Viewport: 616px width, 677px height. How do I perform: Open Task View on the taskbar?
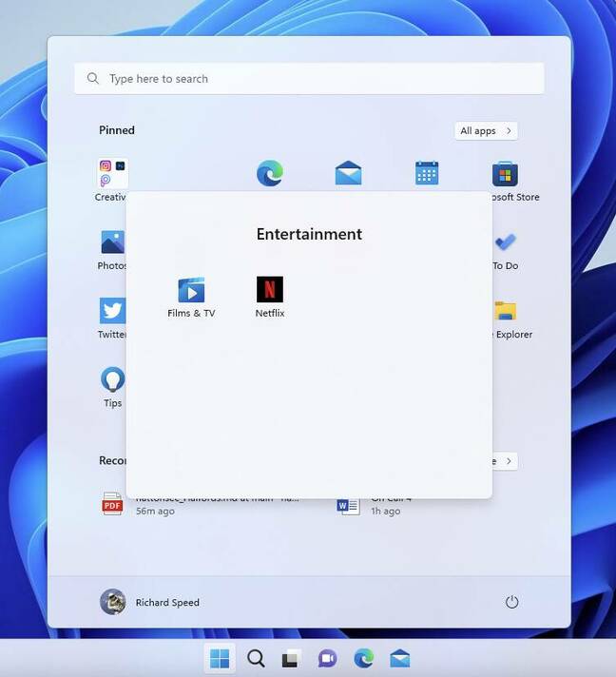pyautogui.click(x=292, y=658)
